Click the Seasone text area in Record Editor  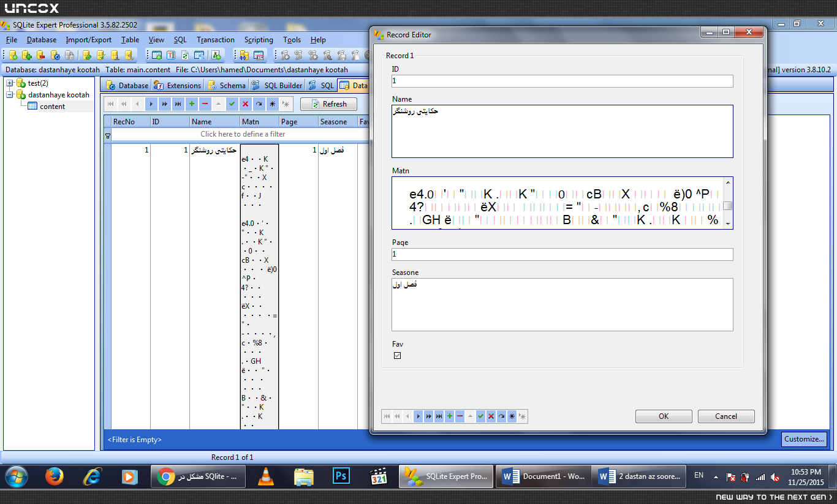[x=562, y=305]
